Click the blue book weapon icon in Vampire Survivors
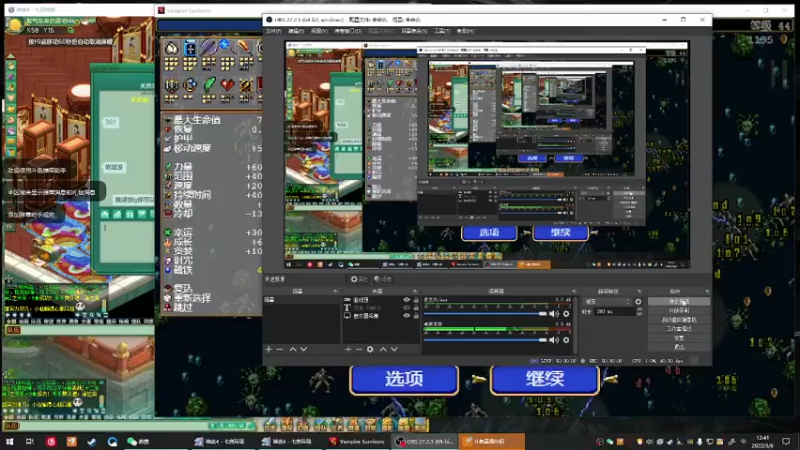Viewport: 800px width, 450px height. [190, 48]
